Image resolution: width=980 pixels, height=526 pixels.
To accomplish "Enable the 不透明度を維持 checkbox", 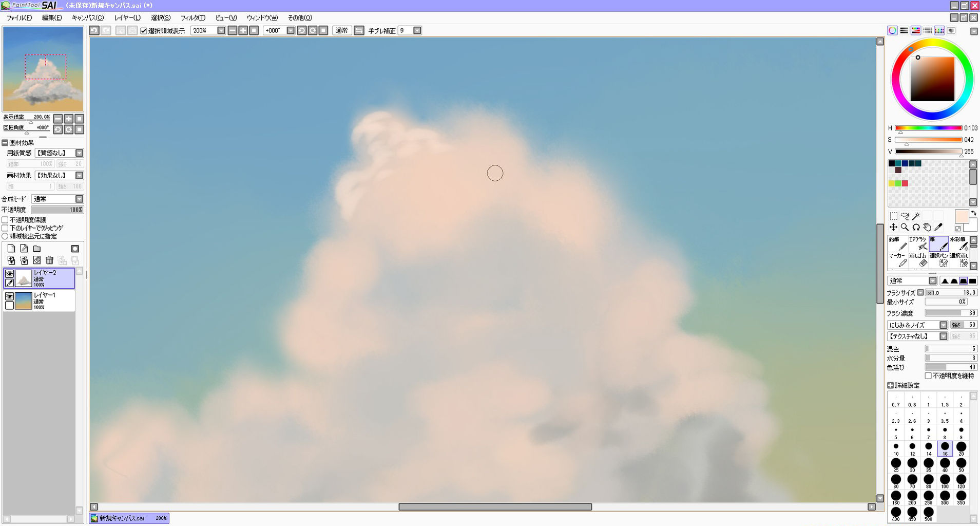I will point(928,376).
